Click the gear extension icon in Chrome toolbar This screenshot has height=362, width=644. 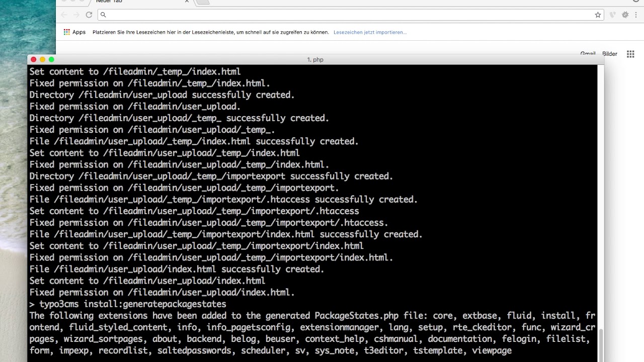point(625,15)
